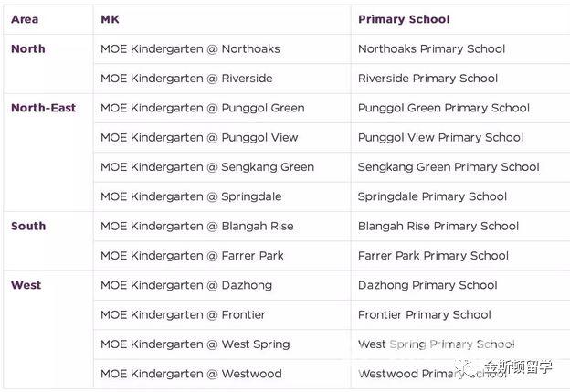
Task: Select the West area label
Action: [x=26, y=285]
